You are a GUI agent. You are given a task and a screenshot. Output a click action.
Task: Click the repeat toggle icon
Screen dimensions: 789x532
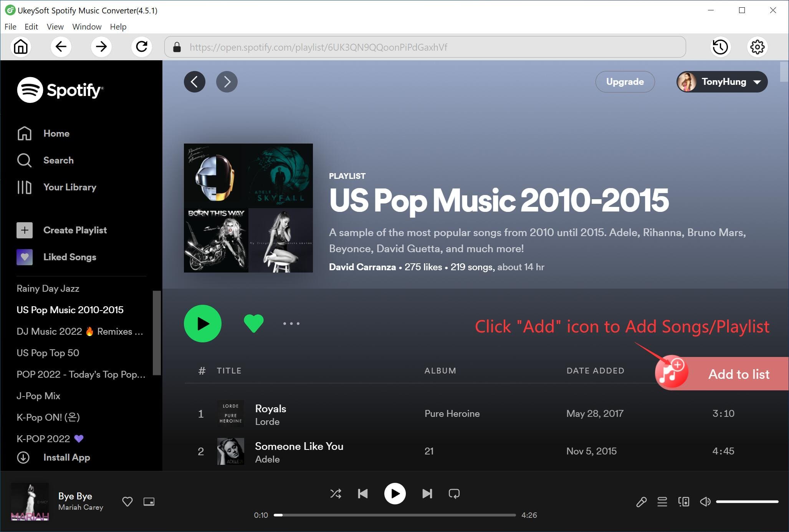click(455, 494)
